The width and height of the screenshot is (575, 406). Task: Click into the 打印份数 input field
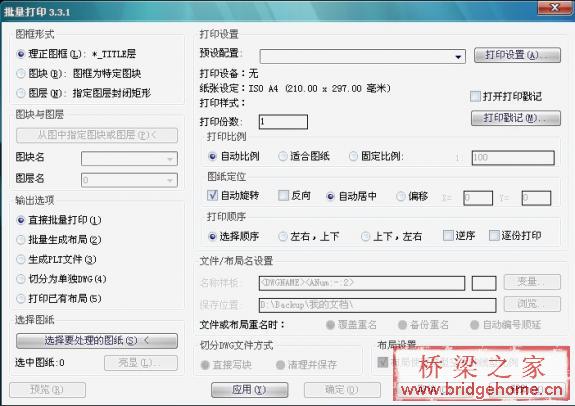(283, 122)
